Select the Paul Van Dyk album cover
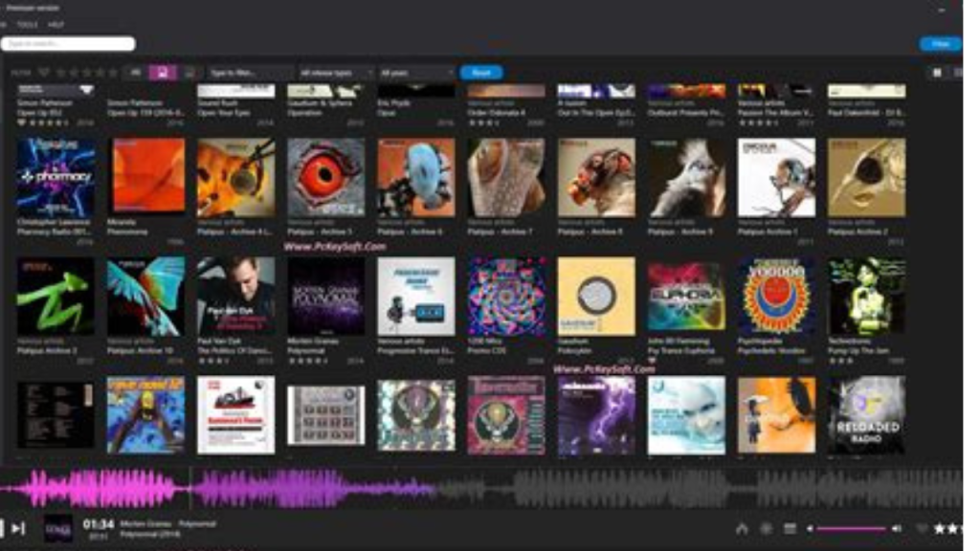Viewport: 980px width, 551px height. point(236,297)
